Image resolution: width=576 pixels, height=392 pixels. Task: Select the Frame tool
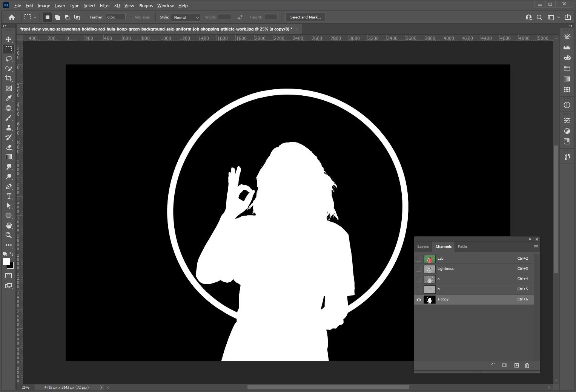[x=9, y=88]
